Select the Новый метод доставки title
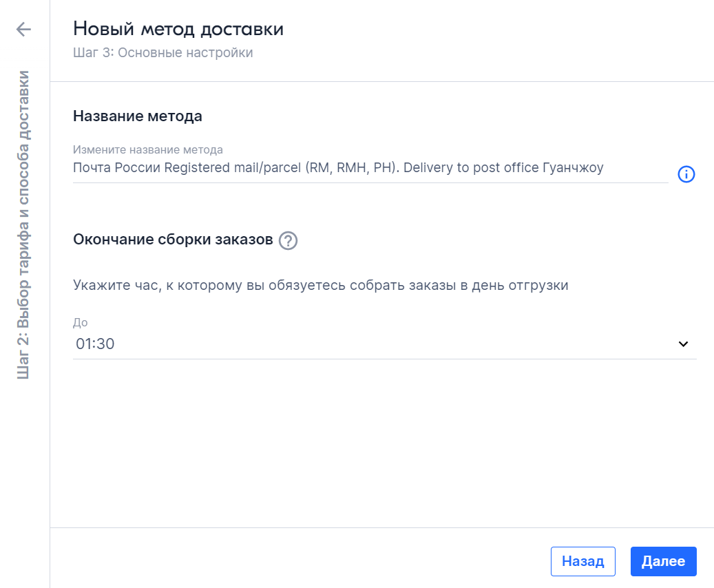Screen dimensions: 714x588 click(178, 29)
